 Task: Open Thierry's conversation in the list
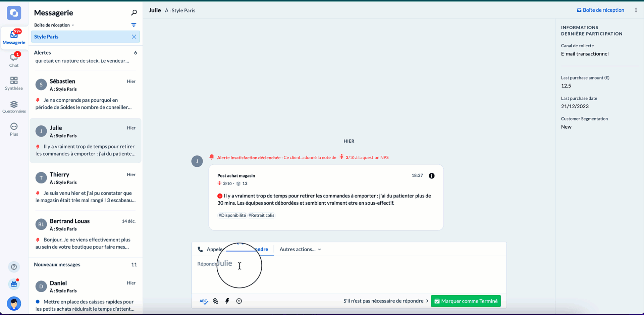(x=86, y=187)
